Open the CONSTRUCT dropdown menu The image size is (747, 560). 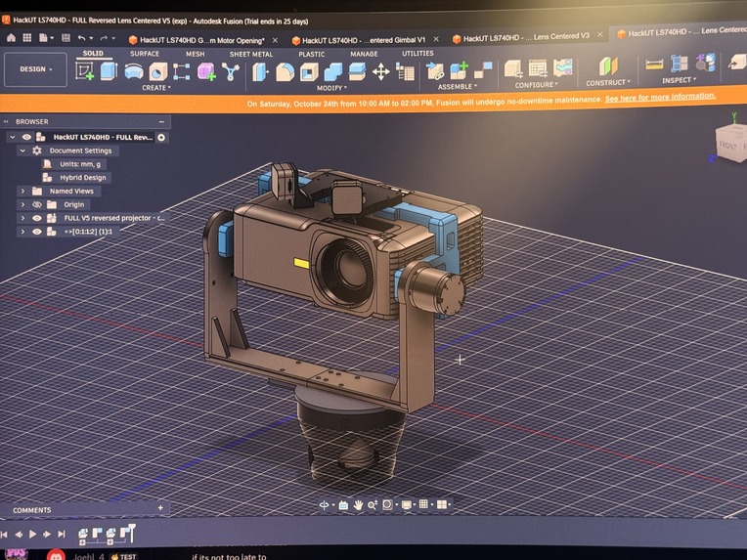tap(608, 83)
